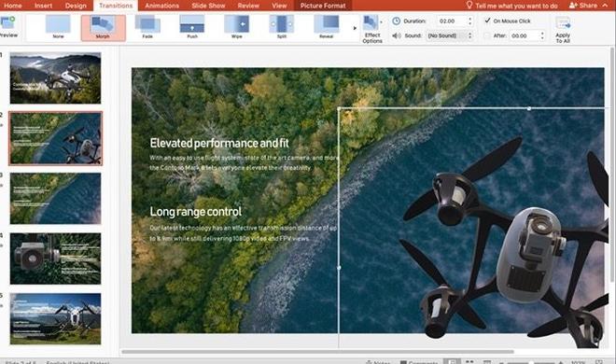Image resolution: width=616 pixels, height=364 pixels.
Task: Click the lightbulb Tell Me icon
Action: tap(469, 5)
